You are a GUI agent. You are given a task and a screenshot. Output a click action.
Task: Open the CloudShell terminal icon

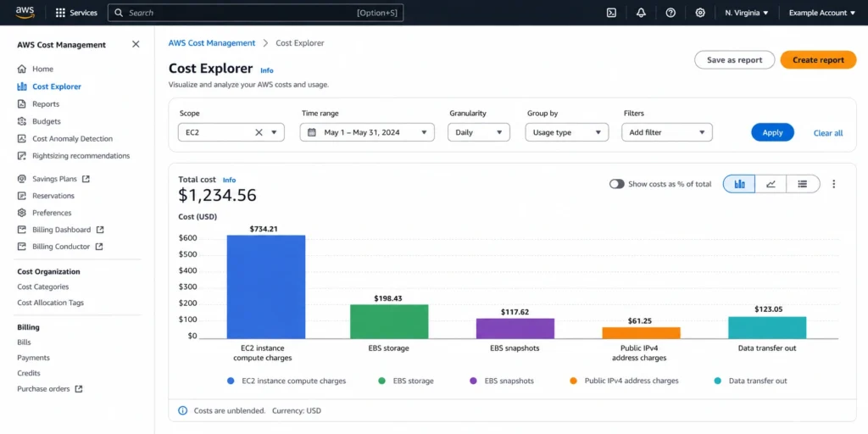(x=611, y=13)
